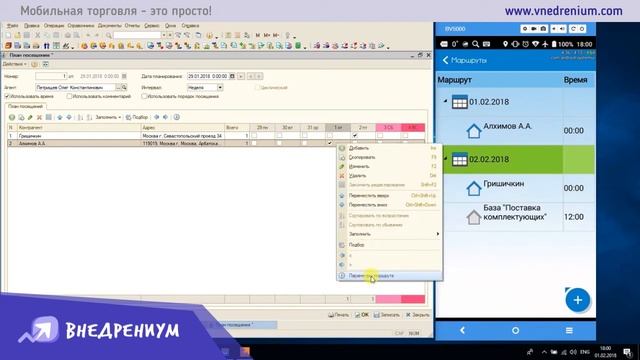The image size is (640, 360).
Task: Toggle the 30 вт checkbox for Гришичкин
Action: pos(279,135)
